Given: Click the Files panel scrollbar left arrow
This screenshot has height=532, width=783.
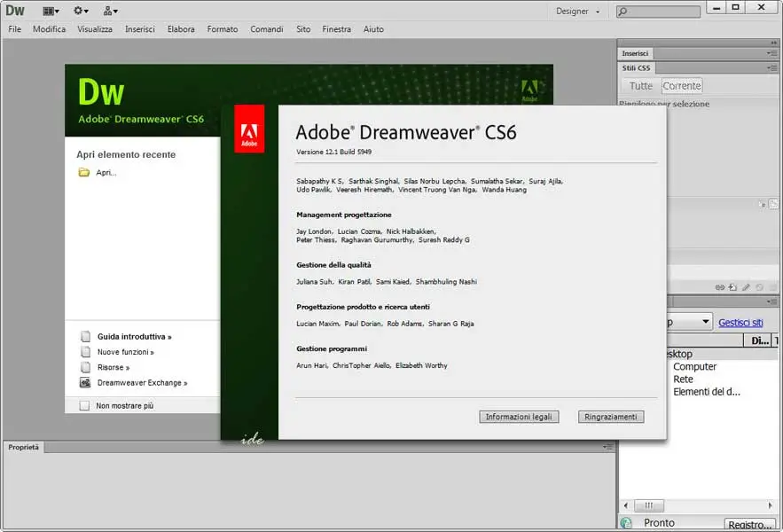Looking at the screenshot, I should (626, 505).
